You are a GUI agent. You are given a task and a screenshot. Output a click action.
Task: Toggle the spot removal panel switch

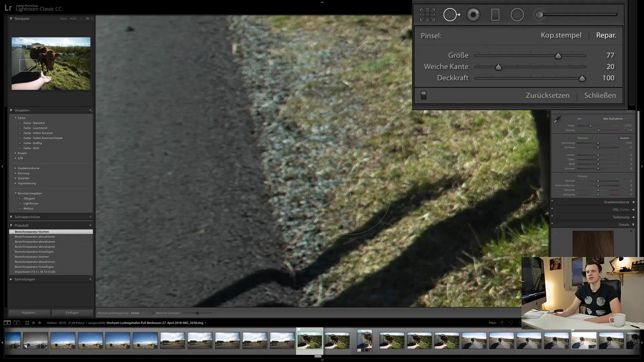(x=424, y=96)
